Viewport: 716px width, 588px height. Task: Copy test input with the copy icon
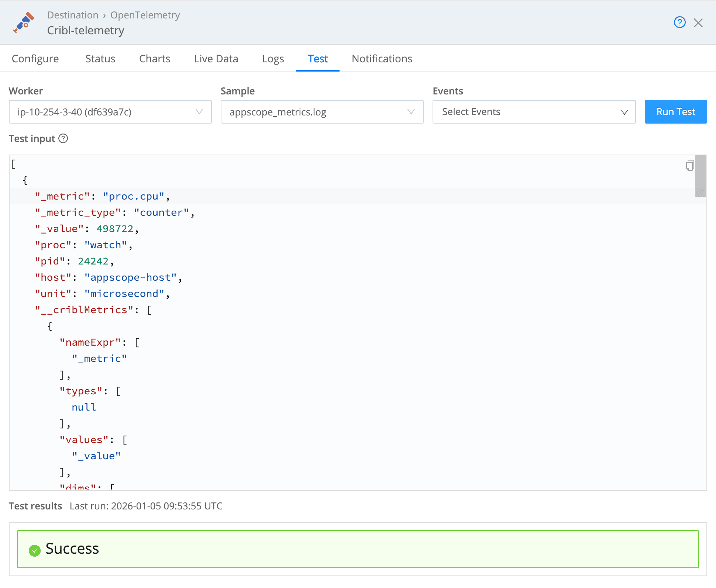tap(690, 166)
